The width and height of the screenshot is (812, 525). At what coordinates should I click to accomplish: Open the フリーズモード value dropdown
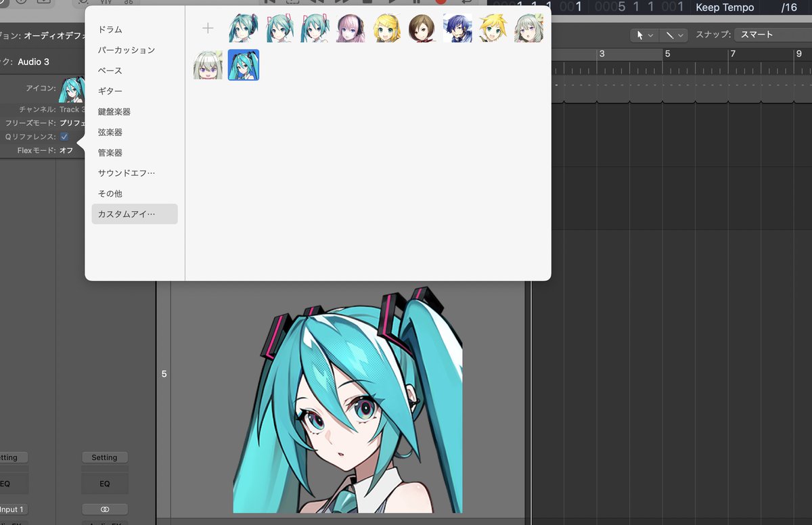point(72,123)
